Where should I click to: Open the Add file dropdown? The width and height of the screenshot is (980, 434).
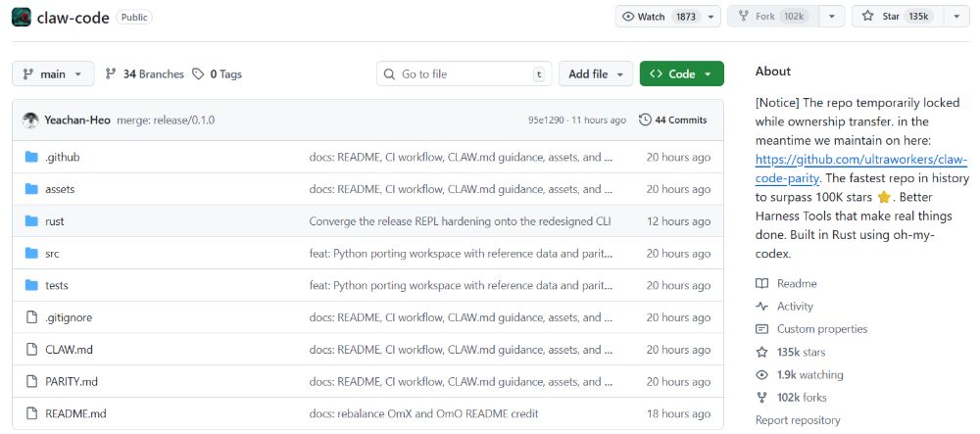(x=595, y=73)
